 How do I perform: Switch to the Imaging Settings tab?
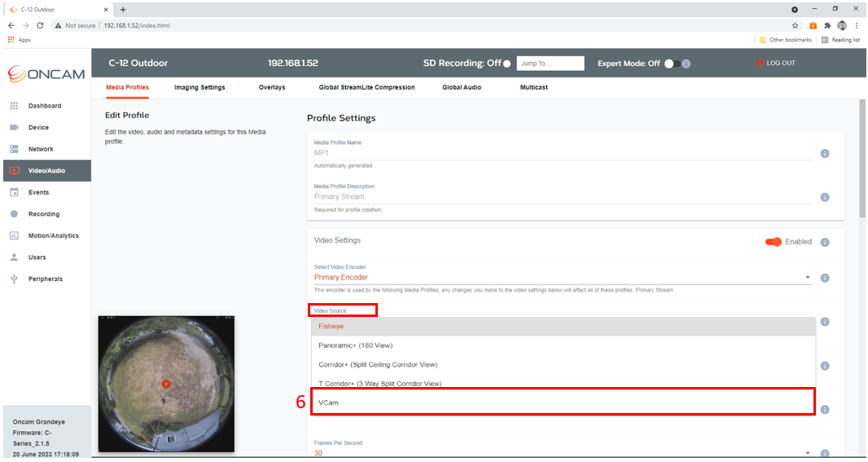[199, 87]
